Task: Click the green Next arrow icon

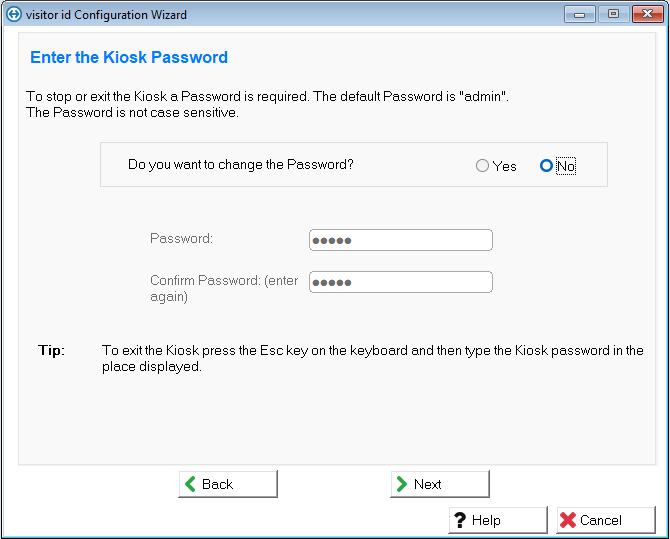Action: pyautogui.click(x=401, y=484)
